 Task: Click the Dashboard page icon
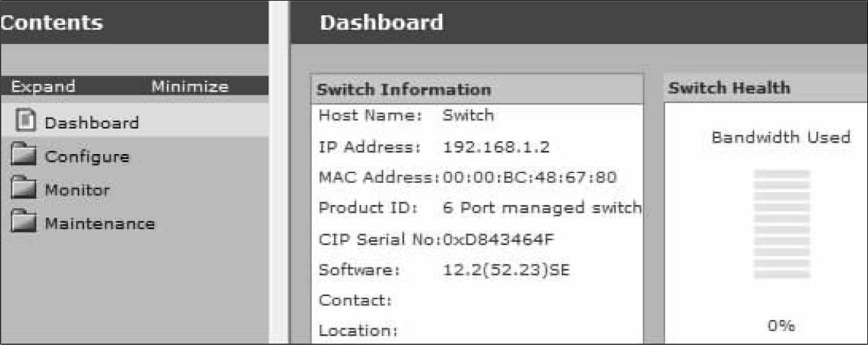tap(25, 121)
